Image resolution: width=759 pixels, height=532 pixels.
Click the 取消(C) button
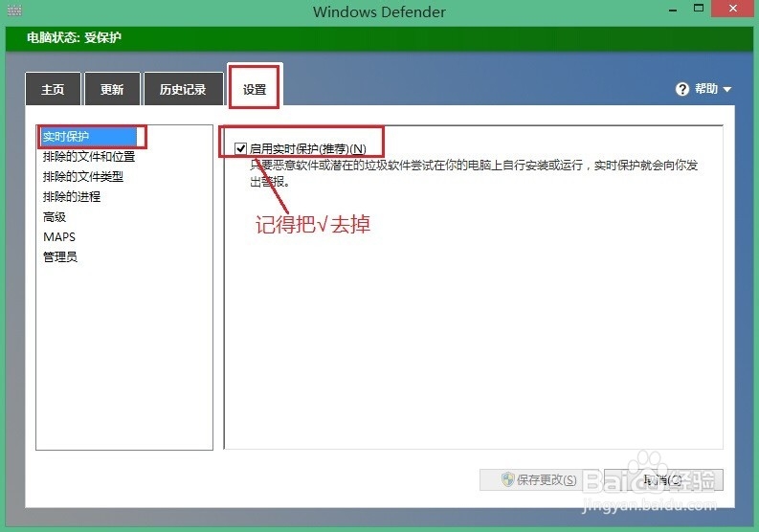click(x=663, y=479)
